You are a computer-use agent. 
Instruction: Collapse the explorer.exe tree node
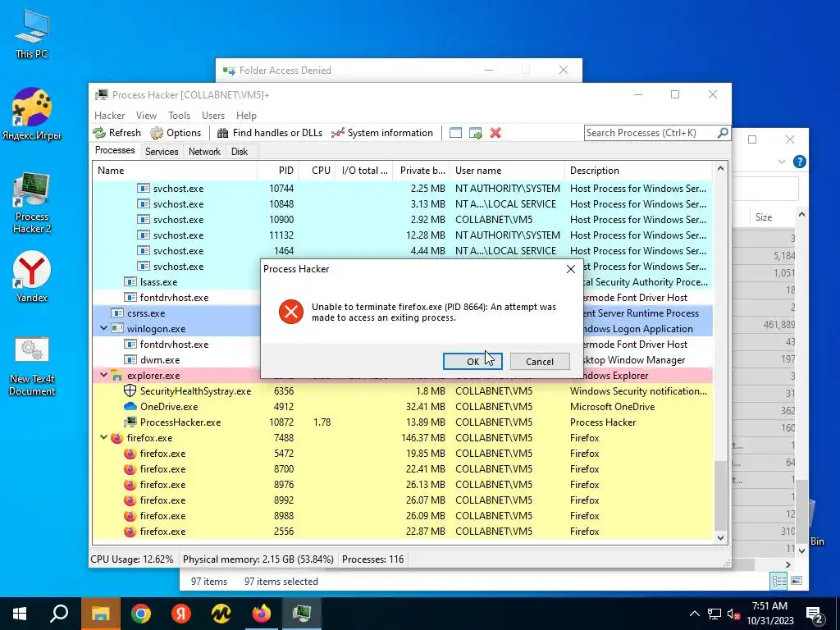coord(104,375)
